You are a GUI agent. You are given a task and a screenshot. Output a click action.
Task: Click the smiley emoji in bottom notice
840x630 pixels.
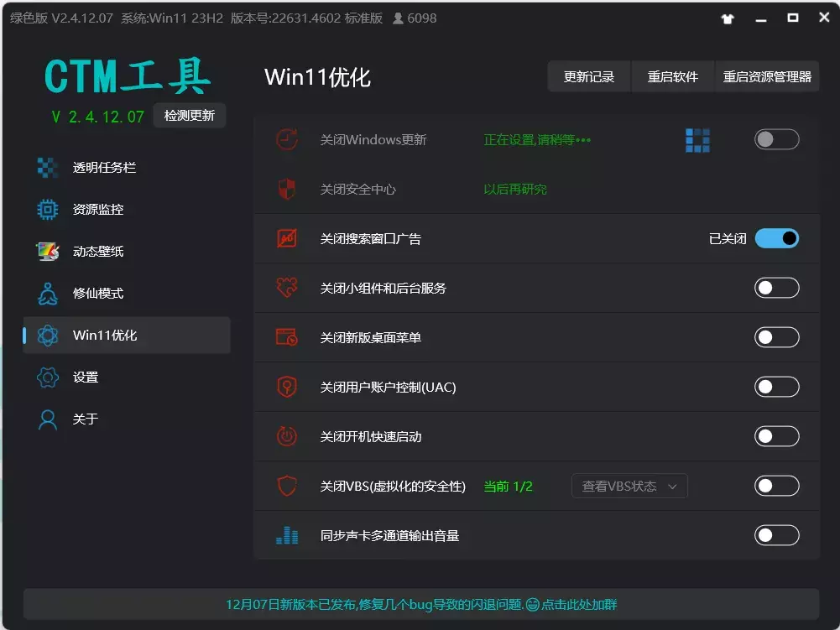click(x=533, y=605)
